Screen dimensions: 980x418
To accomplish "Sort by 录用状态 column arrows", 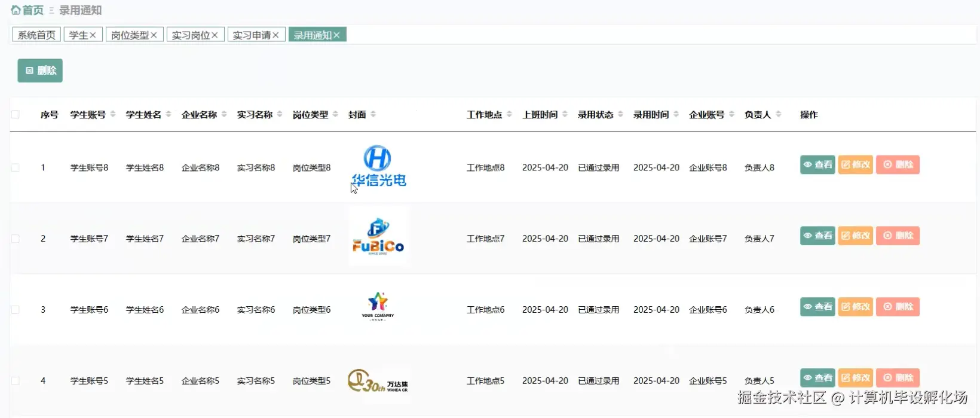I will pos(620,114).
